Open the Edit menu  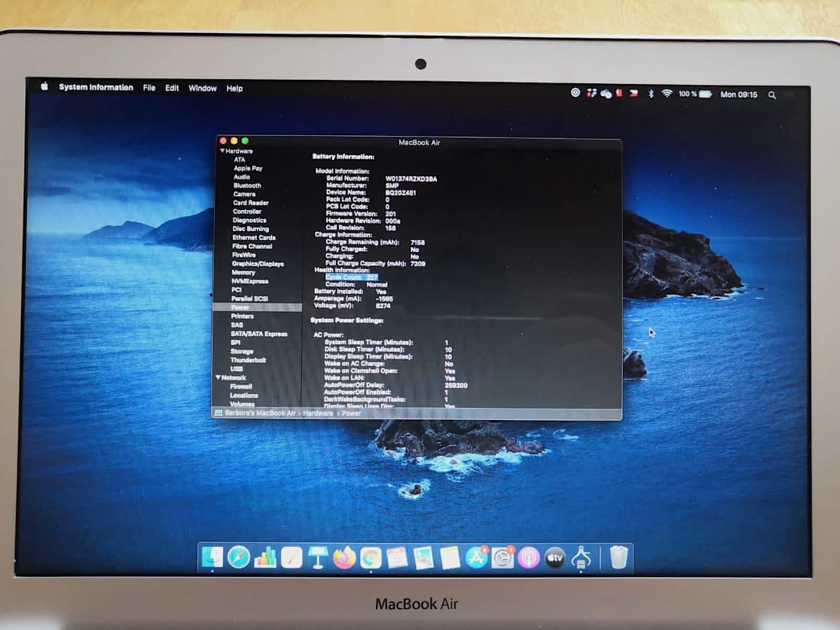(172, 88)
